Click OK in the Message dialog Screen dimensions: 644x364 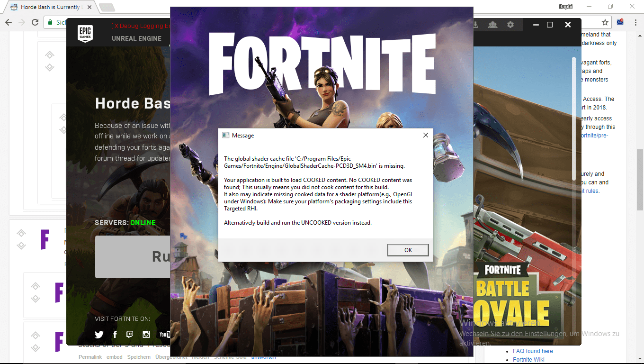(408, 250)
